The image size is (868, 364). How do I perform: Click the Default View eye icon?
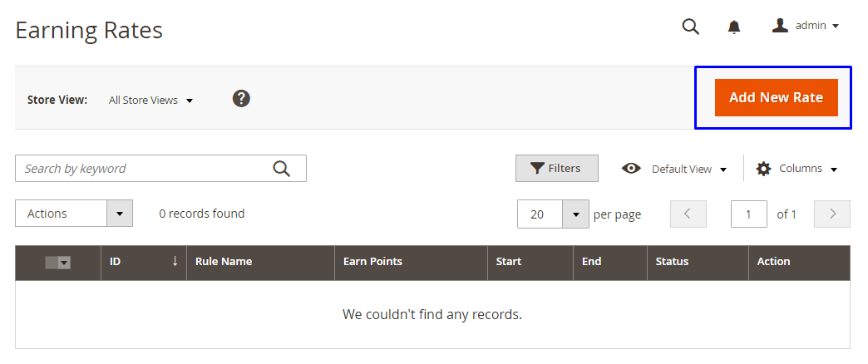(631, 169)
